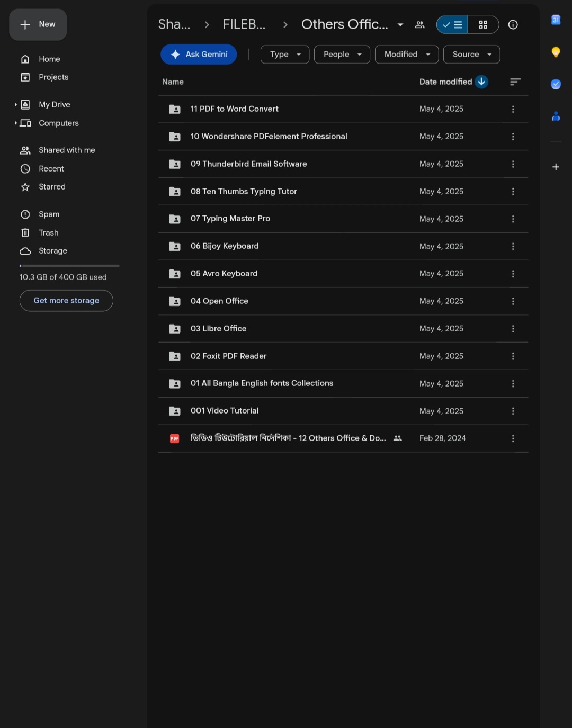572x728 pixels.
Task: Open more actions for 09 Thunderbird Email Software
Action: click(x=513, y=164)
